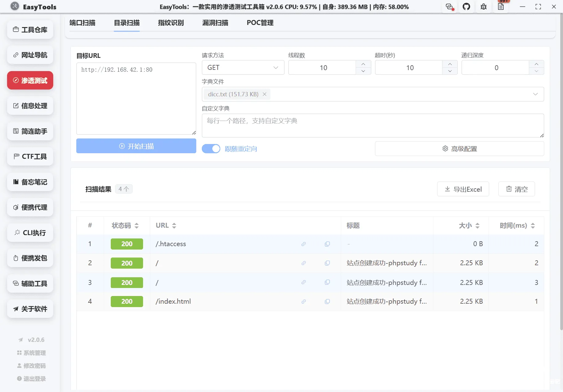Screen dimensions: 563x392
Task: Open the document icon with 99+ badge
Action: click(501, 6)
